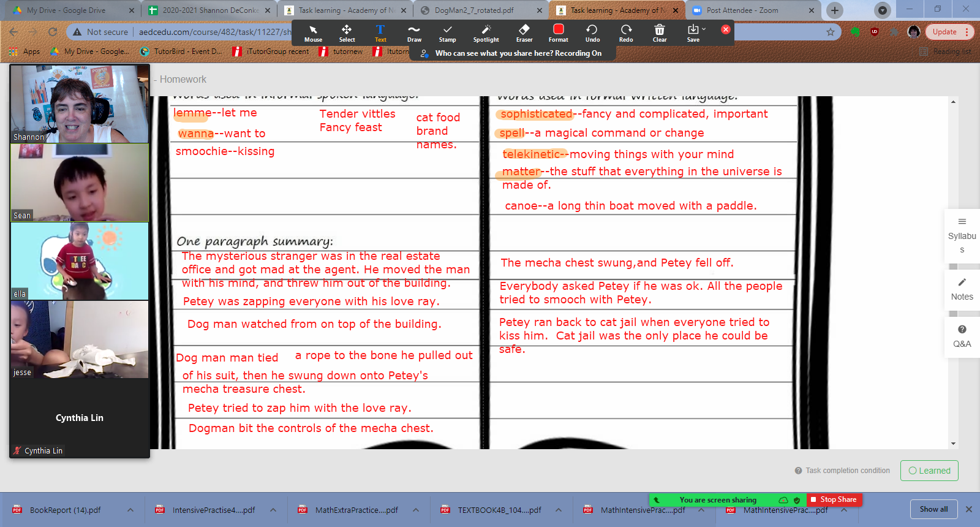Open the Format color options
The height and width of the screenshot is (527, 980).
point(559,34)
